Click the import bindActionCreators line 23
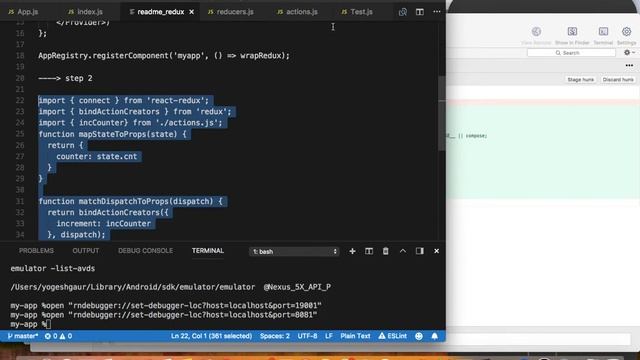 coord(135,111)
